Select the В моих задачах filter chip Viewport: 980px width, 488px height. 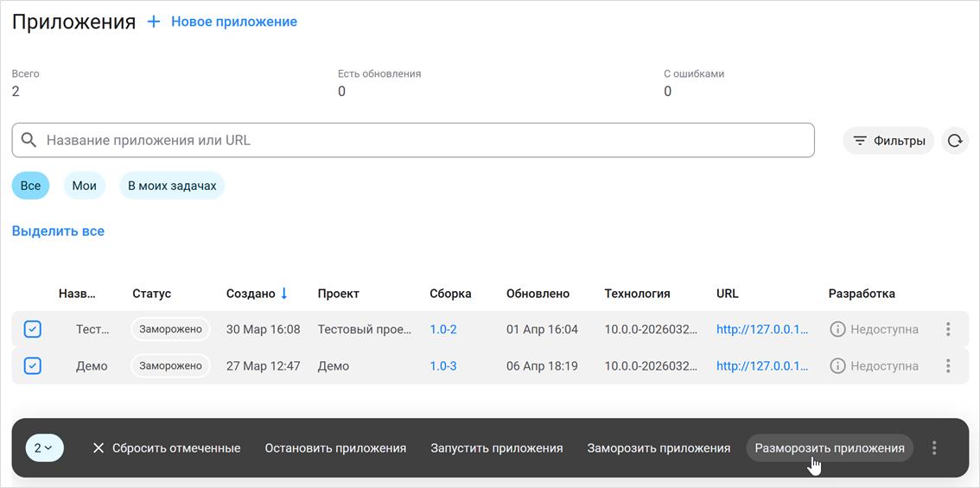pos(172,186)
